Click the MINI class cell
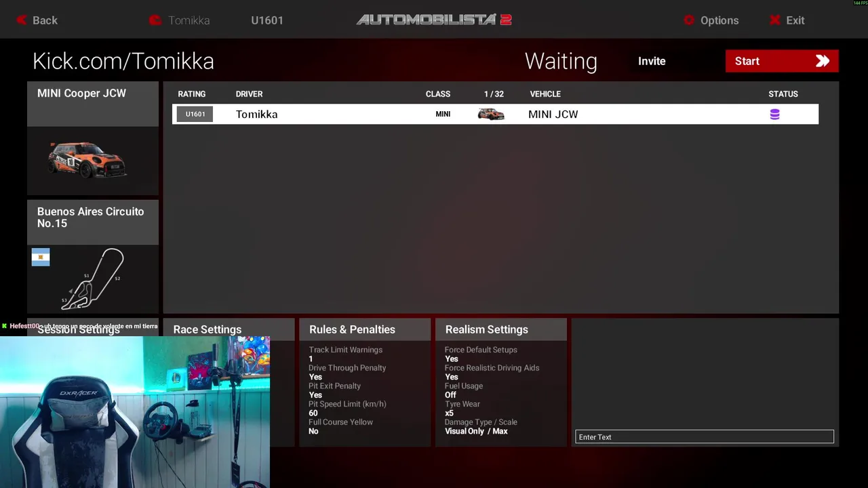The height and width of the screenshot is (488, 868). (x=443, y=114)
